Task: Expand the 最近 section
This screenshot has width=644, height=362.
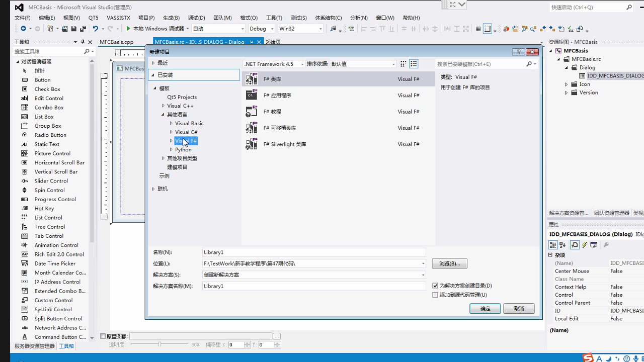Action: click(x=153, y=63)
